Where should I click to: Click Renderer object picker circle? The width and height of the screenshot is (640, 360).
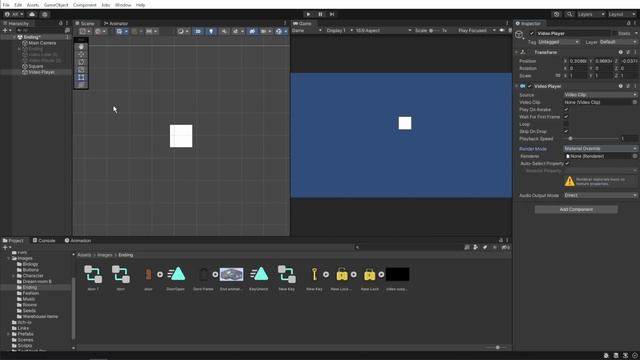635,156
